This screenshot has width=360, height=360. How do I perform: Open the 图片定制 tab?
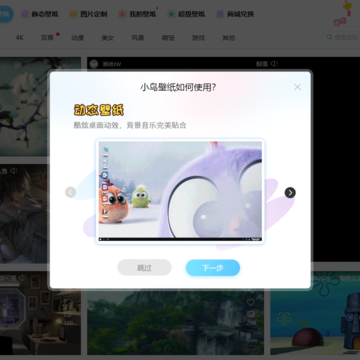(88, 14)
